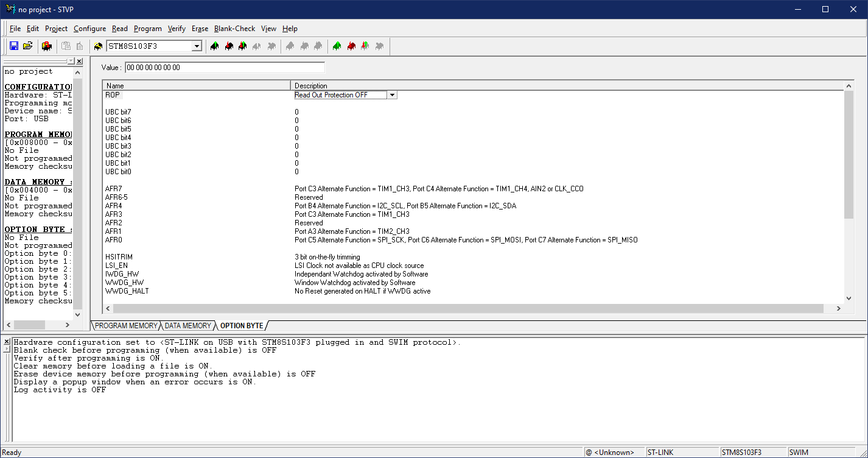Open the Project menu
Screen dimensions: 868x458
click(57, 29)
